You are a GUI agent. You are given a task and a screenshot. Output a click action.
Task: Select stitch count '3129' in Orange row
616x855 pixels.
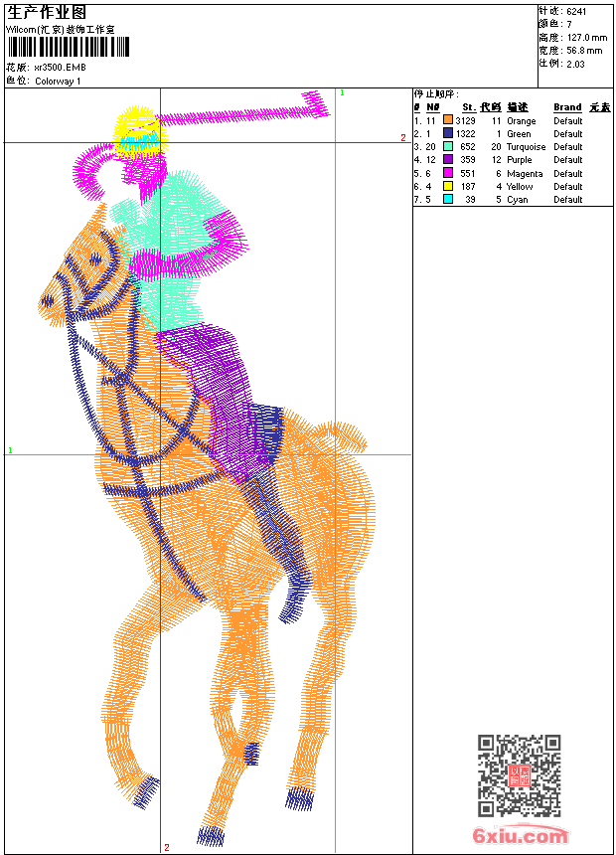click(466, 121)
